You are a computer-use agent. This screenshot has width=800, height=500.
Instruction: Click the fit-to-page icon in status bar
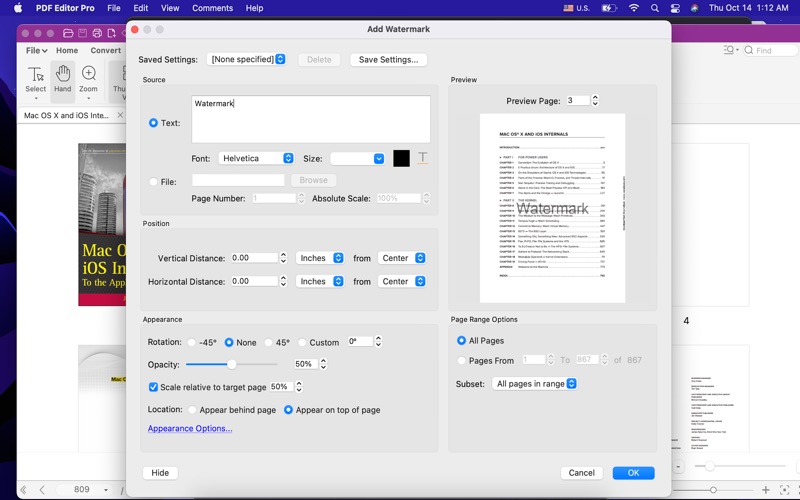point(785,490)
